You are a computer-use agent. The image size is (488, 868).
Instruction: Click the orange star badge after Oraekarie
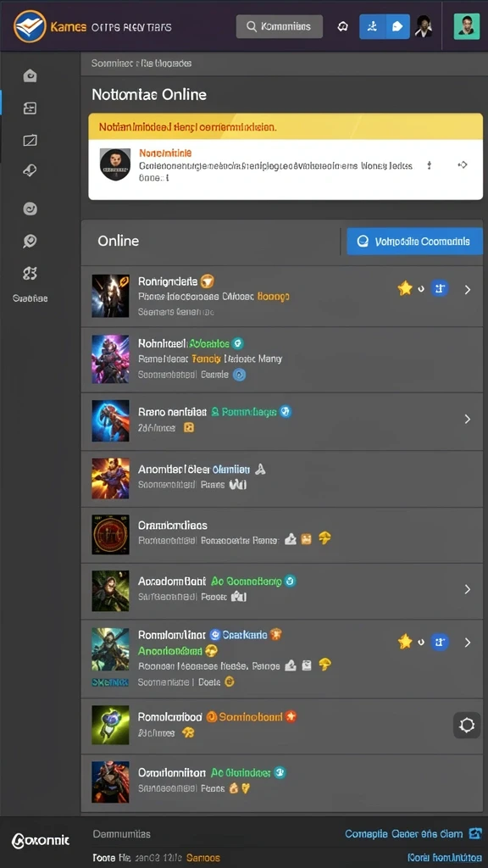pyautogui.click(x=275, y=634)
